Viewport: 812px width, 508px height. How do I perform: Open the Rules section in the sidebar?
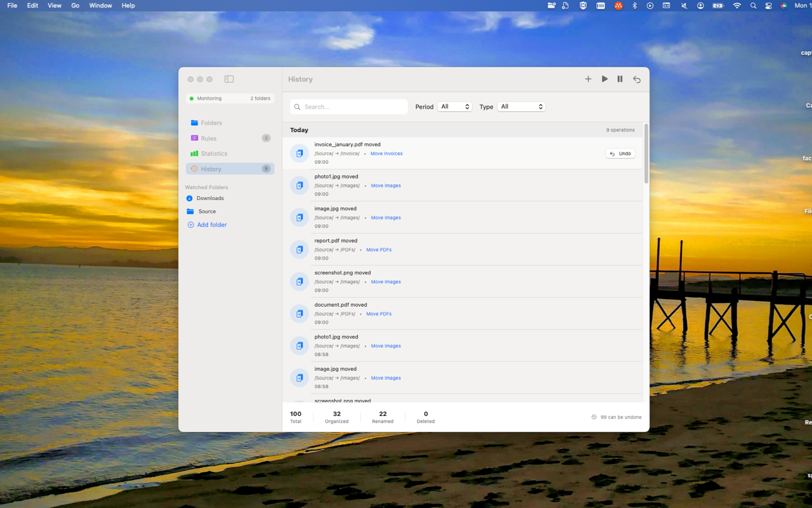208,138
